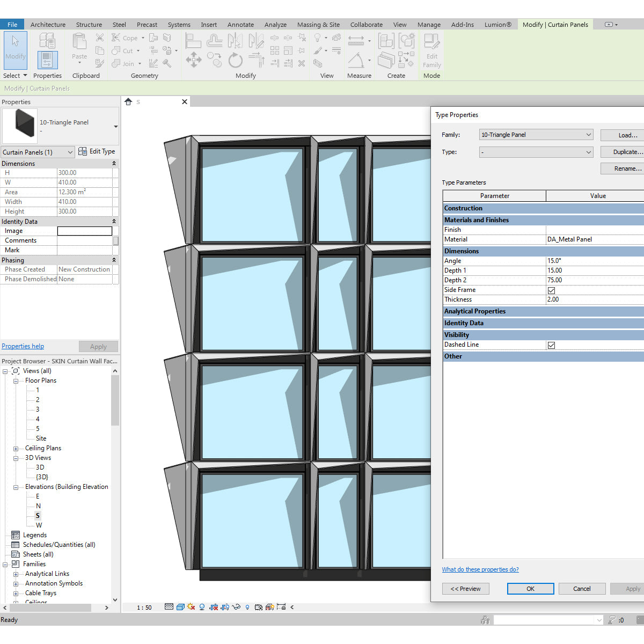This screenshot has height=644, width=644.
Task: Select the Move tool in Modify panel
Action: coord(193,60)
